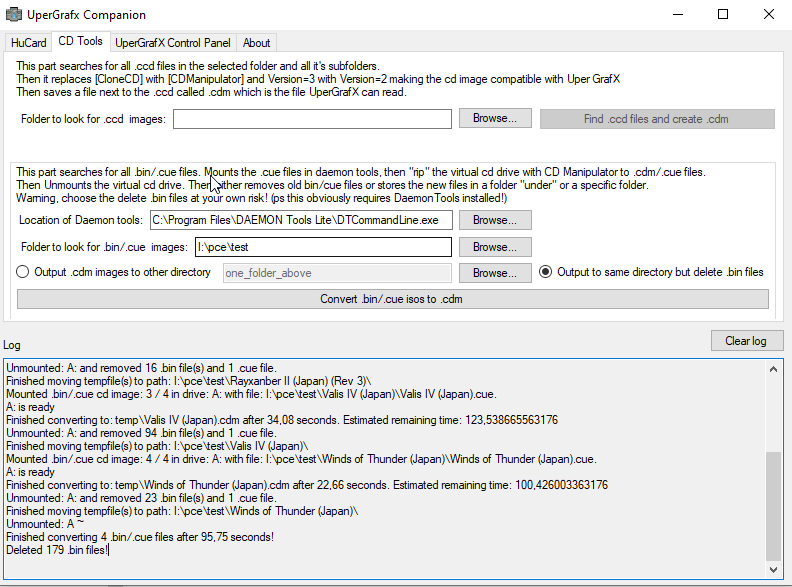Click log line 'Unmounted: A ~'
Screen dimensions: 792x587
(x=45, y=524)
